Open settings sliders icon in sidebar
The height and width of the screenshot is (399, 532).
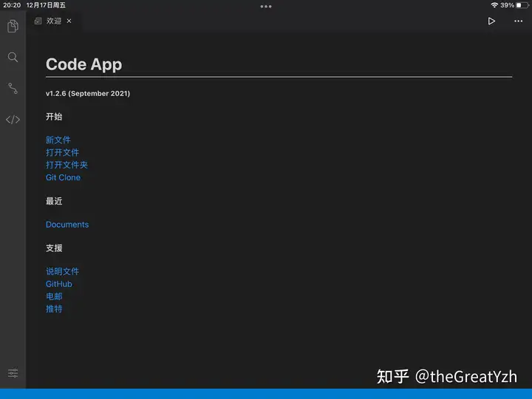tap(13, 373)
